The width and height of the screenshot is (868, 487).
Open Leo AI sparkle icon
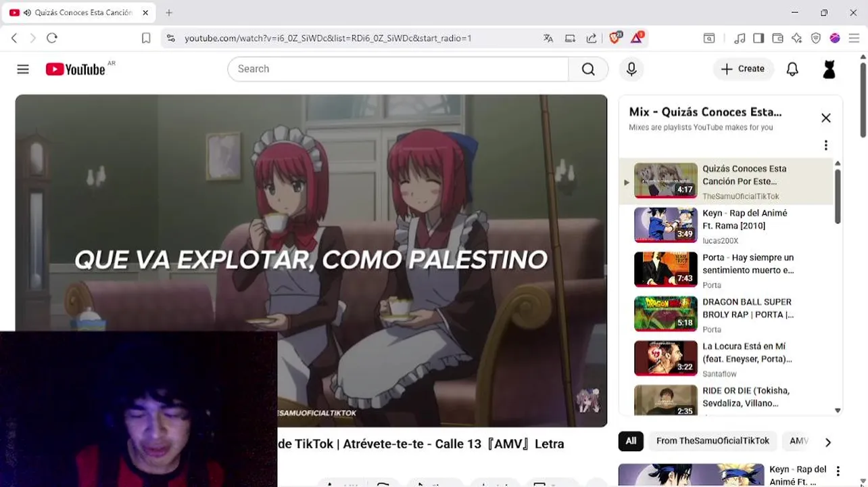click(x=796, y=39)
